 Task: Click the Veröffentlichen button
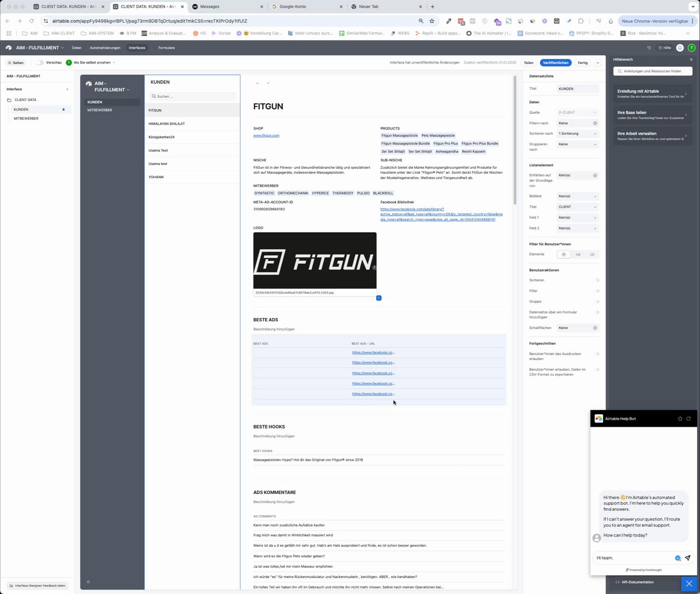[x=556, y=63]
